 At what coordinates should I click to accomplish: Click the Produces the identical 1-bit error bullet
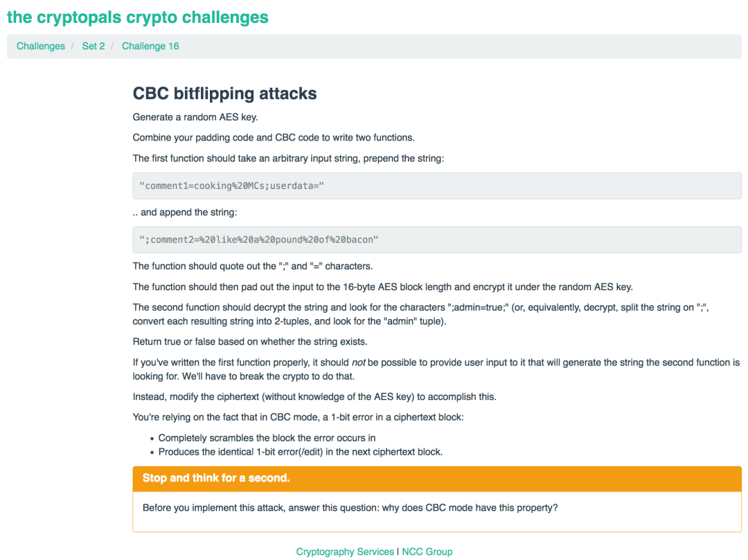pos(300,452)
